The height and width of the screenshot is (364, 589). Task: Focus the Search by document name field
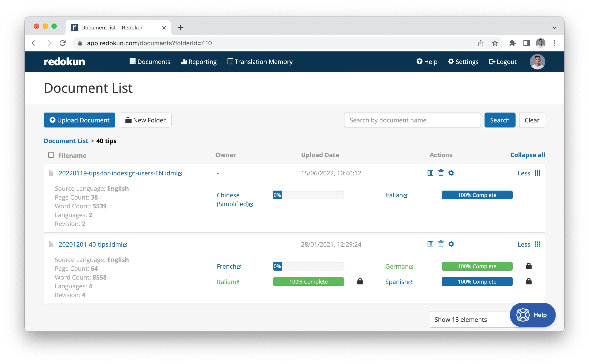pyautogui.click(x=412, y=120)
